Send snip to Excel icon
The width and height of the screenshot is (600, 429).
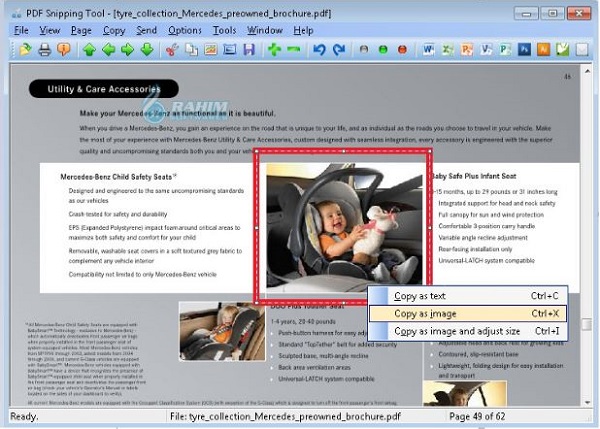pyautogui.click(x=447, y=50)
